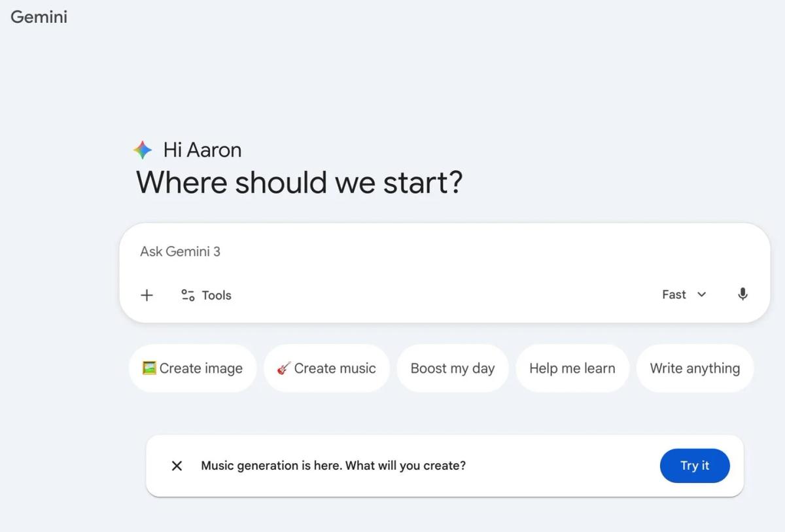Click the guitar icon on Create music chip
This screenshot has height=532, width=785.
click(284, 368)
